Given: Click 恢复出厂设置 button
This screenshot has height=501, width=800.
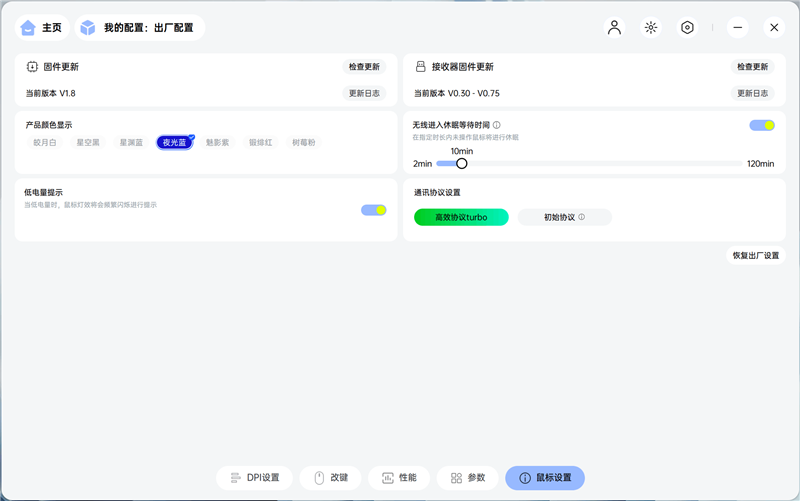Looking at the screenshot, I should [756, 256].
